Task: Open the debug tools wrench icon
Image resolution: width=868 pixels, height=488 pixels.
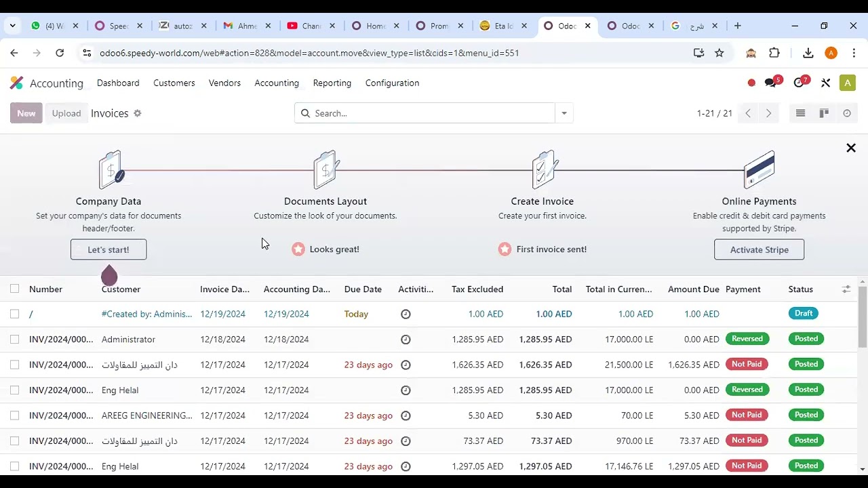Action: click(x=825, y=83)
